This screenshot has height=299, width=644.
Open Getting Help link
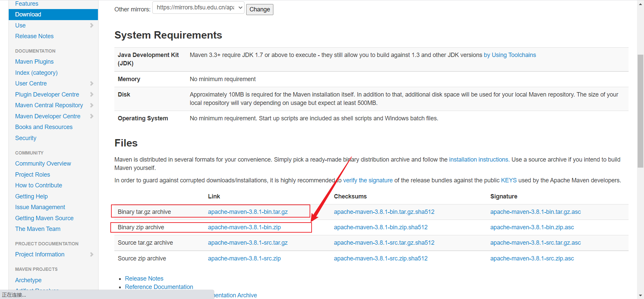click(x=31, y=196)
